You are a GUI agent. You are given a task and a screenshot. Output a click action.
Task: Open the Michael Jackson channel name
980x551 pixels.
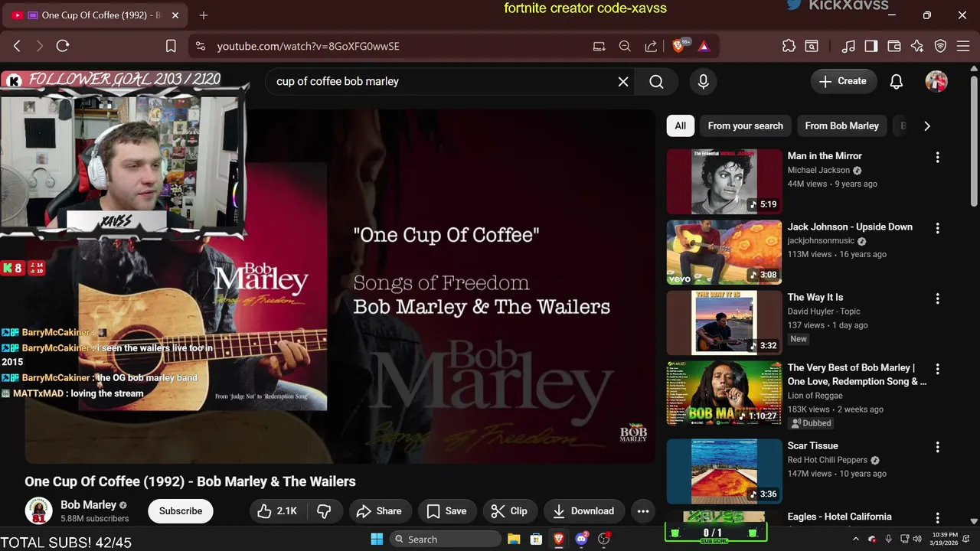tap(818, 170)
